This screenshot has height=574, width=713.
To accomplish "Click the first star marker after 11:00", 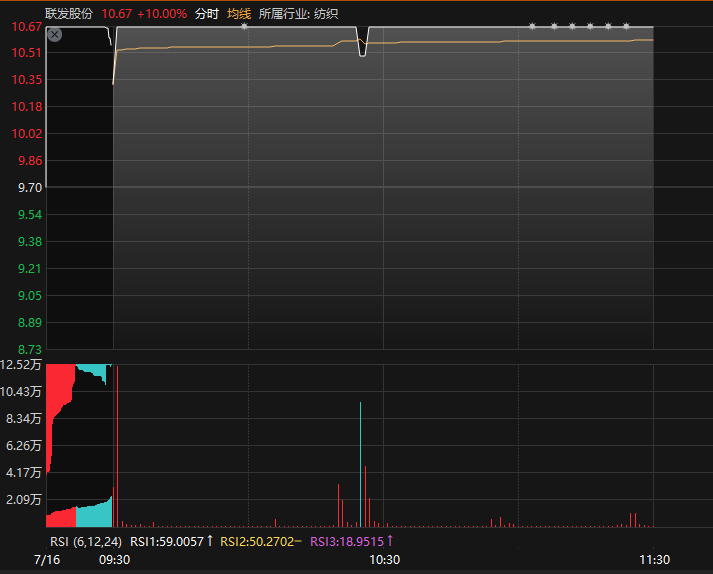I will pos(532,27).
